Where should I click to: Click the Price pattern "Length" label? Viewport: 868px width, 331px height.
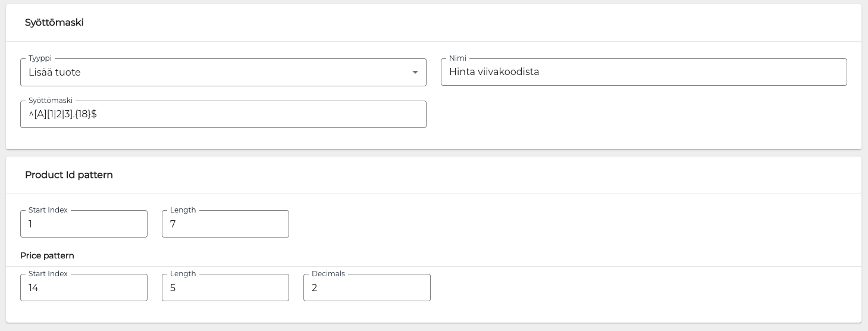(x=183, y=274)
